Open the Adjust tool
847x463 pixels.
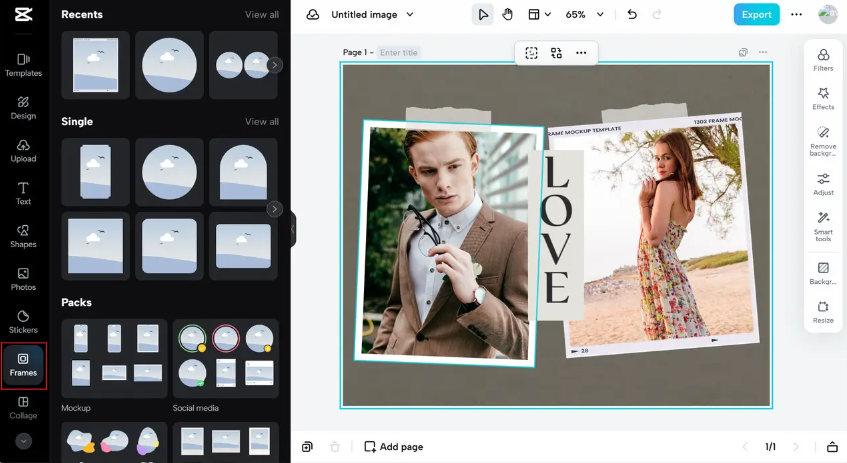[x=823, y=184]
